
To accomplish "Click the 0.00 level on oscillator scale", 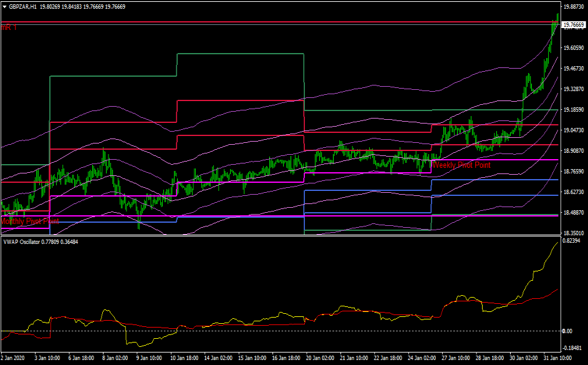I will point(568,331).
